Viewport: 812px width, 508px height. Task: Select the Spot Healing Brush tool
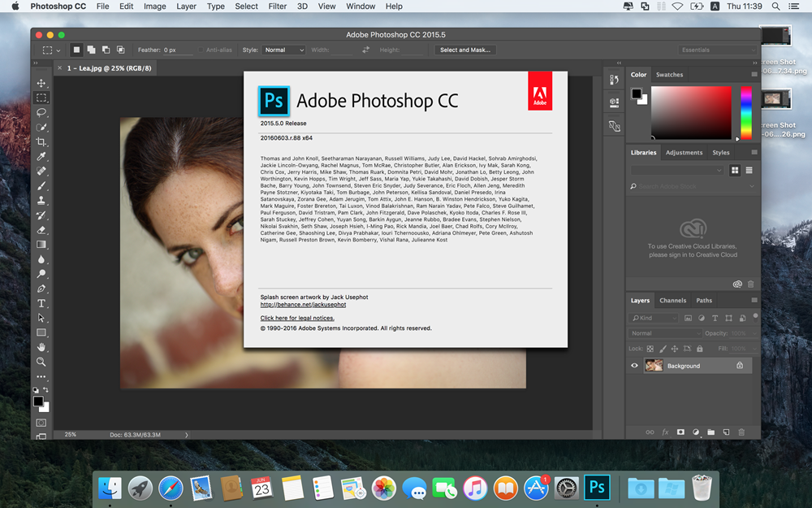point(41,171)
